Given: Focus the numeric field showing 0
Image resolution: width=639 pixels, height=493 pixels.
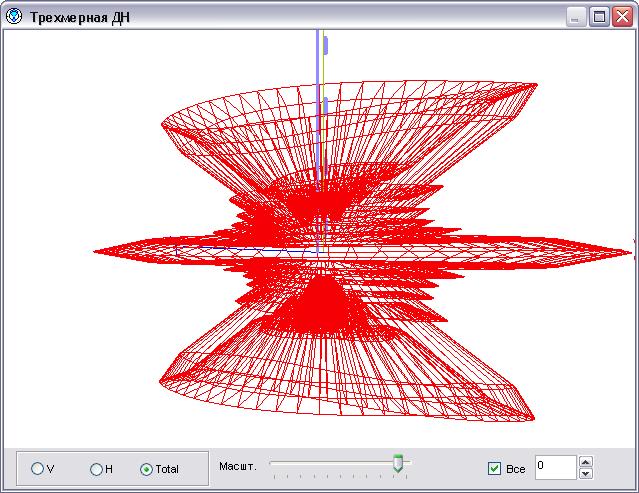Looking at the screenshot, I should coord(554,467).
